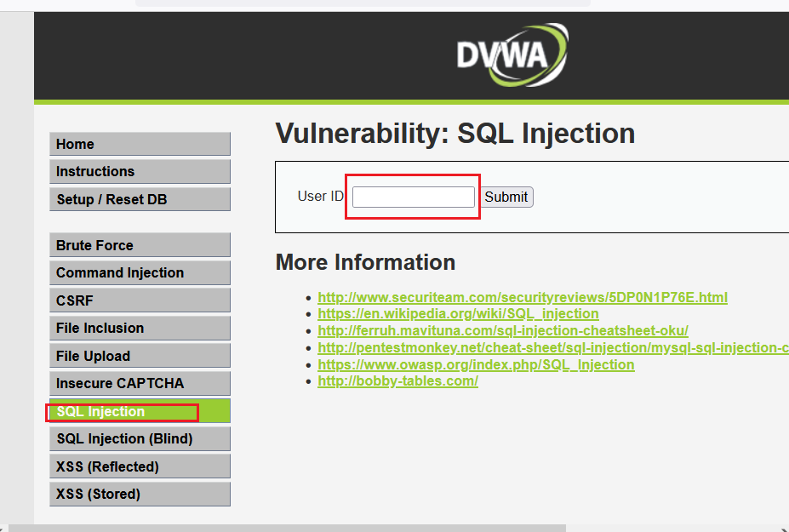This screenshot has width=789, height=532.
Task: Open the bobby-tables.com link
Action: 397,381
